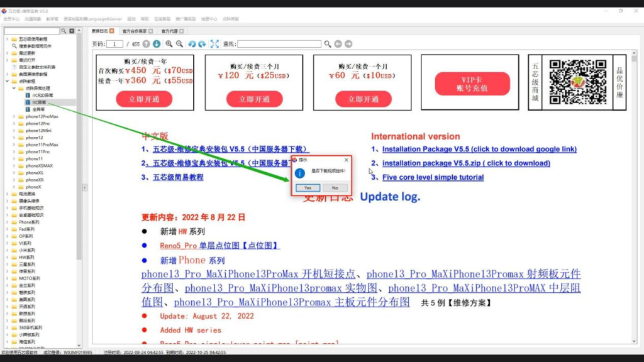Click the next page down-arrow icon
644x362 pixels.
click(157, 44)
